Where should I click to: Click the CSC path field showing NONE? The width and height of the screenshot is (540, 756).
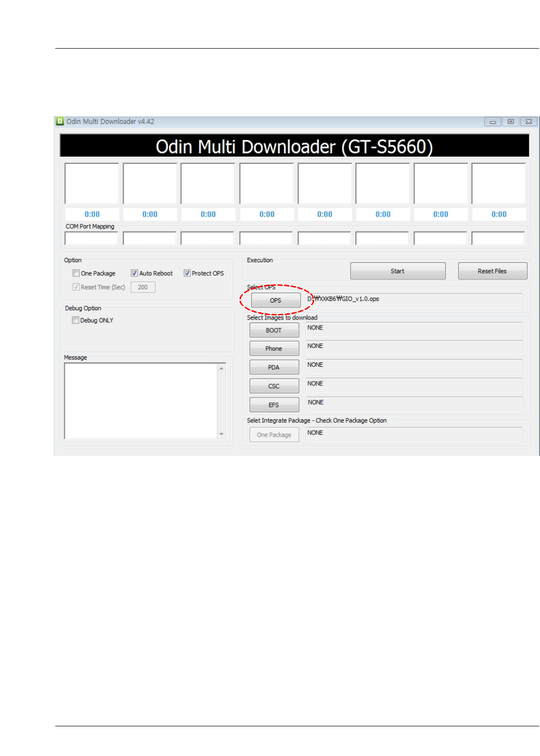pyautogui.click(x=414, y=386)
